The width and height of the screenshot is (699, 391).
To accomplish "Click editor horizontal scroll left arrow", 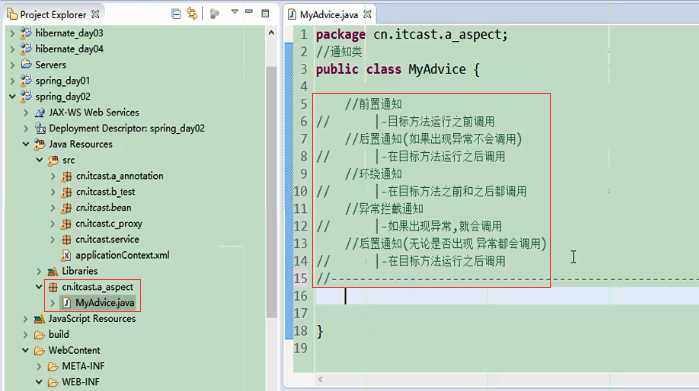I will point(320,379).
